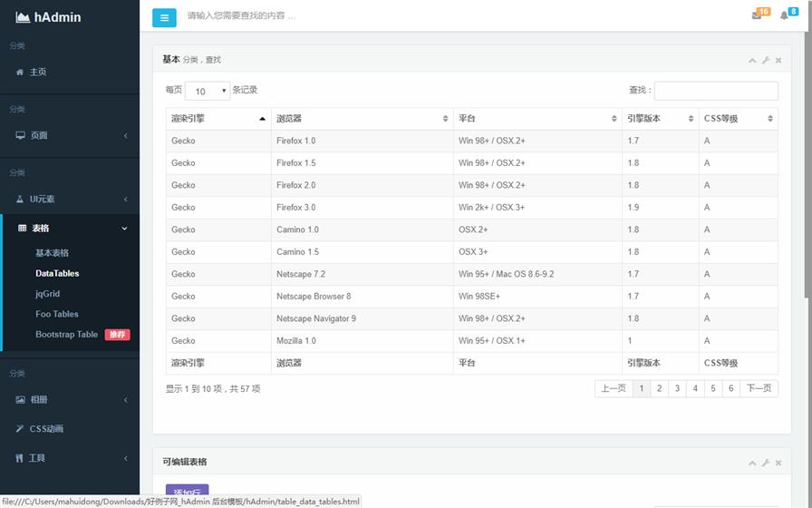Click the Netscape 7.2 cell
This screenshot has height=508, width=812.
tap(362, 274)
